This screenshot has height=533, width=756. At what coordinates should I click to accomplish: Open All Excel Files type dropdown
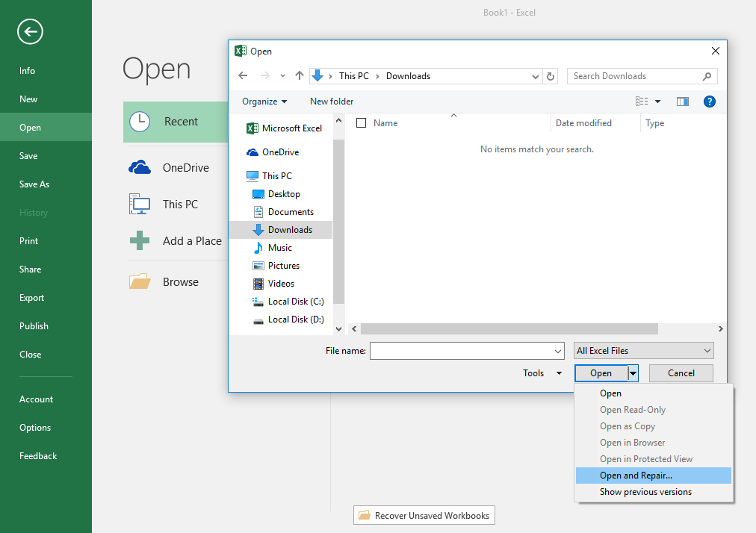coord(644,351)
